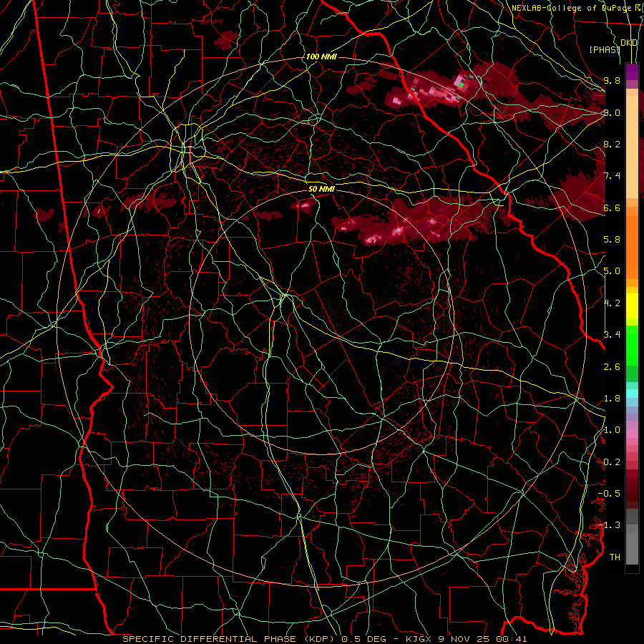Viewport: 644px width, 644px height.
Task: Pick the gray color bar segment near TH
Action: click(632, 548)
